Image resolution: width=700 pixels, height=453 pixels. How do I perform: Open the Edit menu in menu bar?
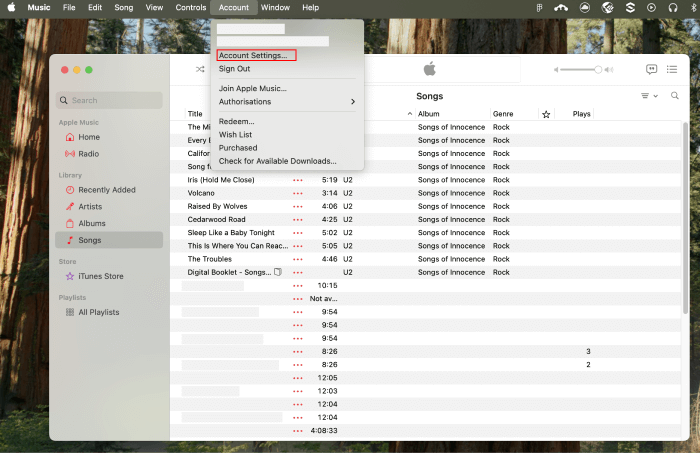(x=95, y=7)
